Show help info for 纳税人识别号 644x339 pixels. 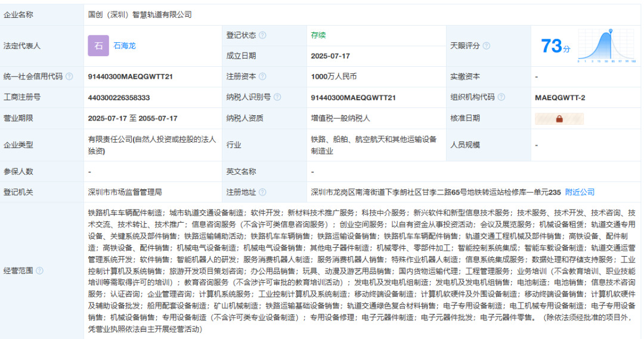pos(277,97)
